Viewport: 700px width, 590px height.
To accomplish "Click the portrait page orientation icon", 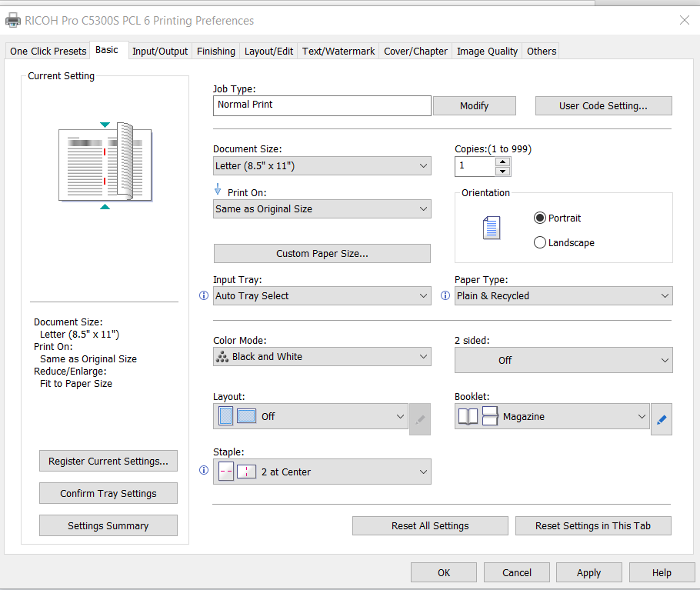I will coord(492,228).
